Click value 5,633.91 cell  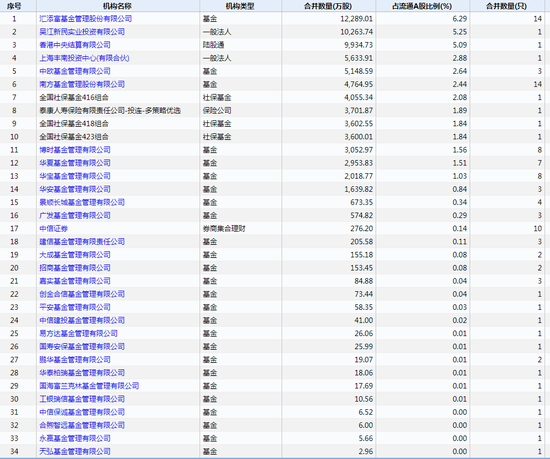(358, 58)
